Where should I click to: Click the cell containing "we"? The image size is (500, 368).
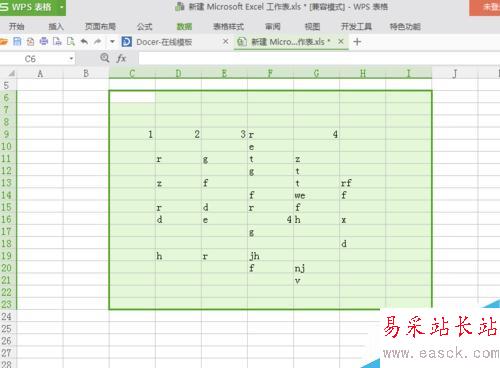tap(316, 195)
